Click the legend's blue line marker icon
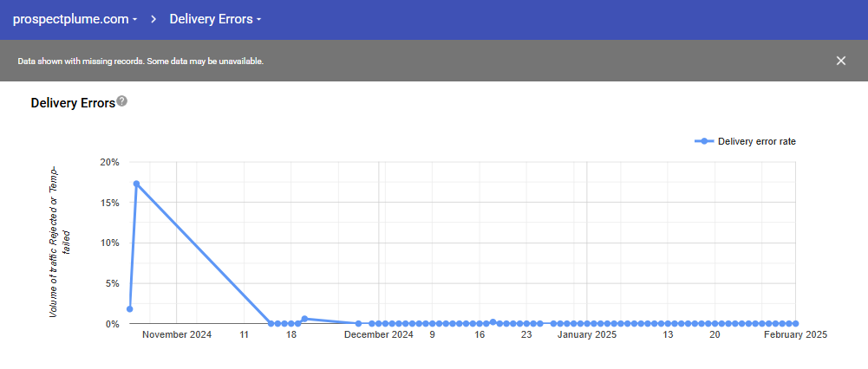Screen dimensions: 868x369 coord(704,141)
